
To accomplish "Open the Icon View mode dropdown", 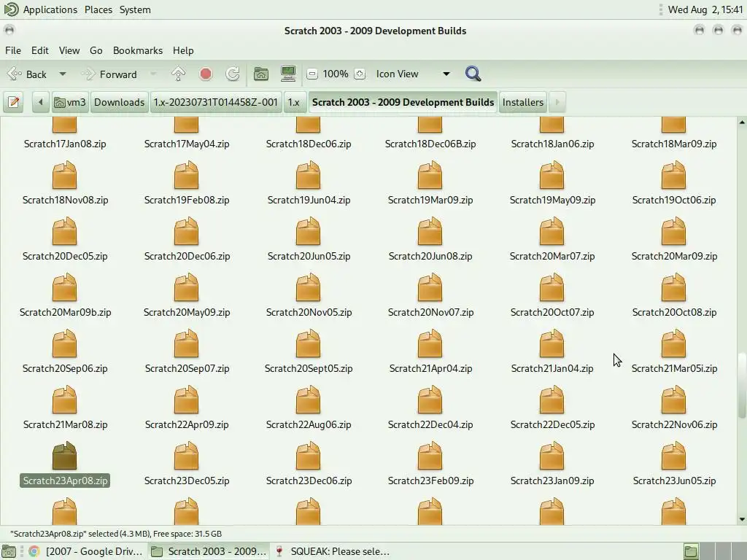I will tap(413, 74).
